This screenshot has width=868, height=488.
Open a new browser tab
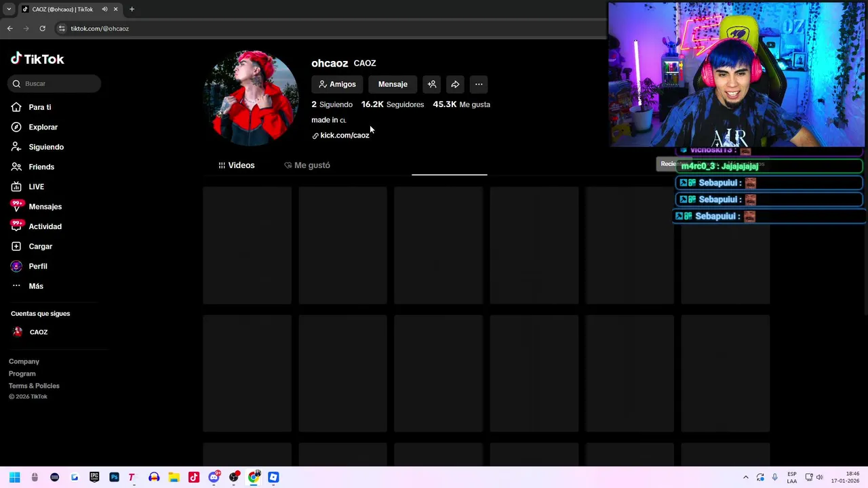[x=132, y=9]
